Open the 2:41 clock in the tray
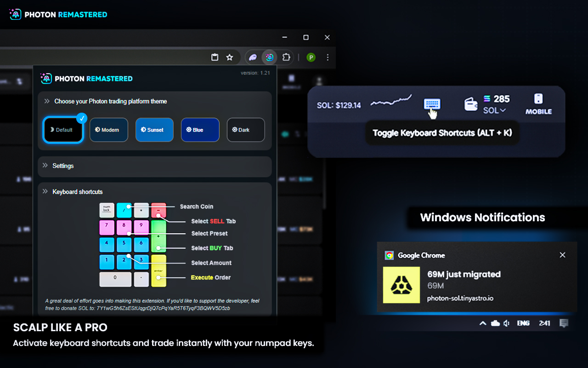 pyautogui.click(x=544, y=323)
